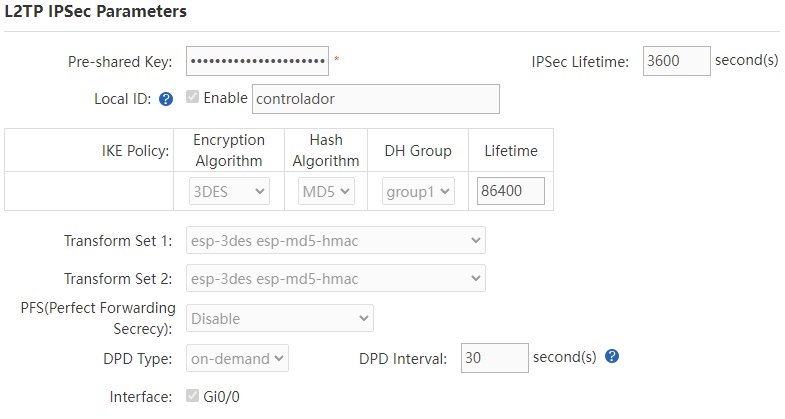785x419 pixels.
Task: Toggle the Local ID Enable checkbox
Action: (192, 98)
